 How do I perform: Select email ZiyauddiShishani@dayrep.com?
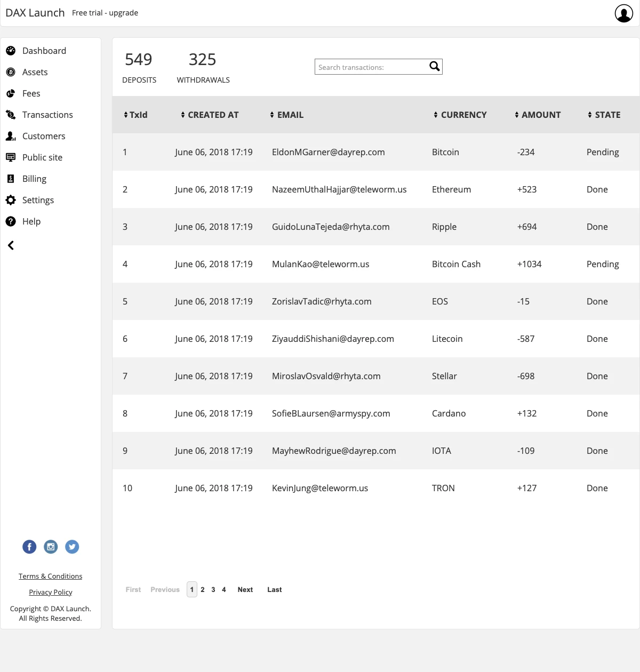tap(333, 339)
